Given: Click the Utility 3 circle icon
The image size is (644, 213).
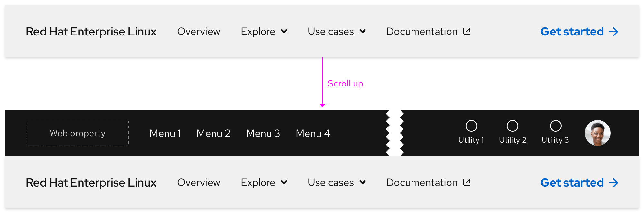Looking at the screenshot, I should pos(555,126).
